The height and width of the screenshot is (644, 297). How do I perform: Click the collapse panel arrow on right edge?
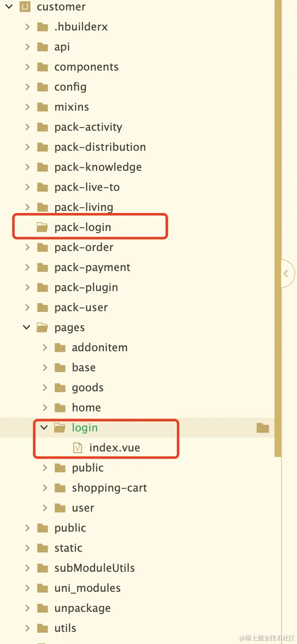coord(287,274)
